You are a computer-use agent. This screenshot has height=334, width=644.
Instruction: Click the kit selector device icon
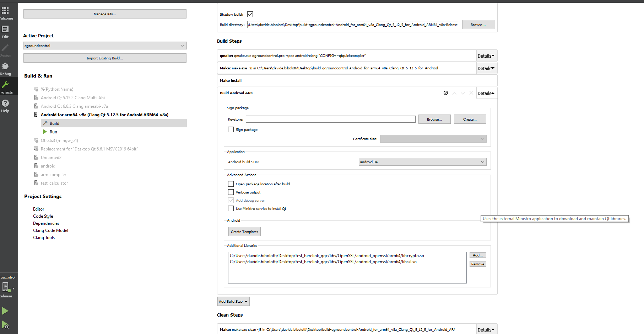6,287
